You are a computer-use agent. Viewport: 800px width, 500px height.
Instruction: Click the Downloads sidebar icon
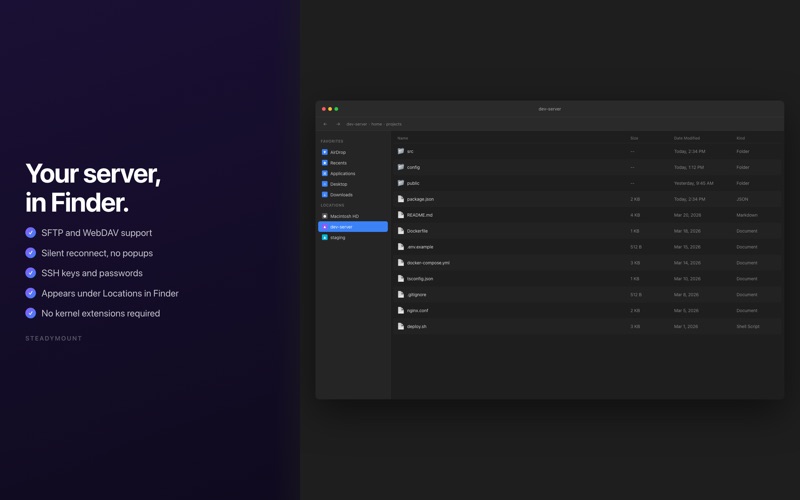(x=324, y=195)
